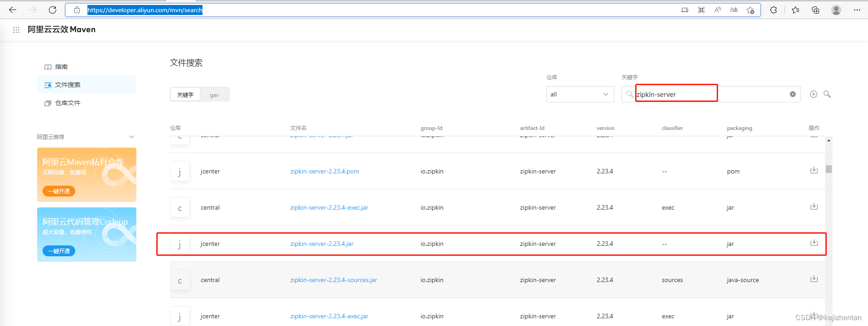Open the QR code icon in address bar
868x326 pixels.
[701, 10]
